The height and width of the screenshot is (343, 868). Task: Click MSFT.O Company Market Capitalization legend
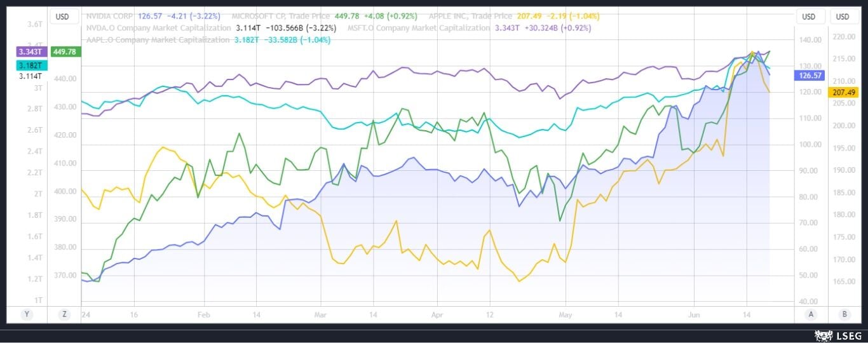coord(419,28)
